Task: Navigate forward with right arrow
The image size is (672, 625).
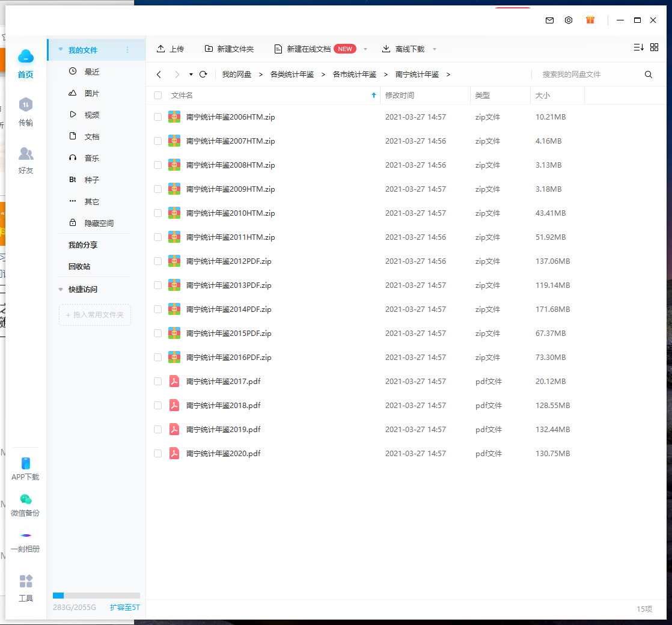Action: click(x=177, y=75)
